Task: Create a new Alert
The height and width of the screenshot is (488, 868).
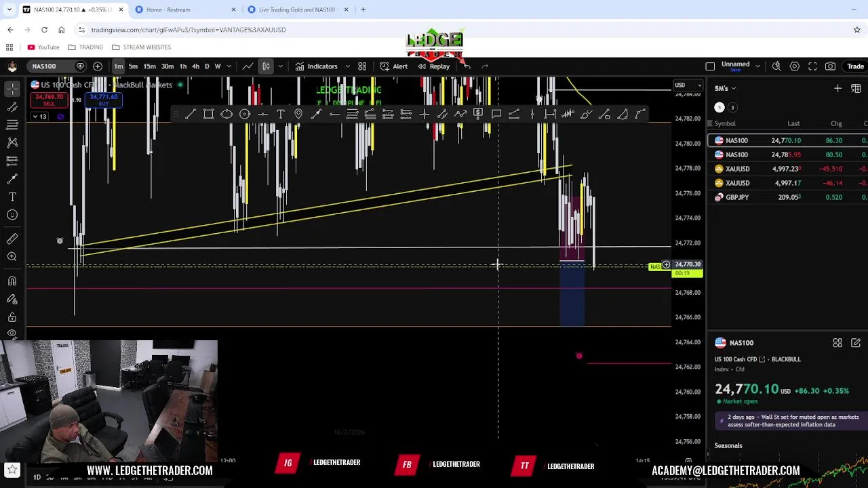Action: pos(393,66)
